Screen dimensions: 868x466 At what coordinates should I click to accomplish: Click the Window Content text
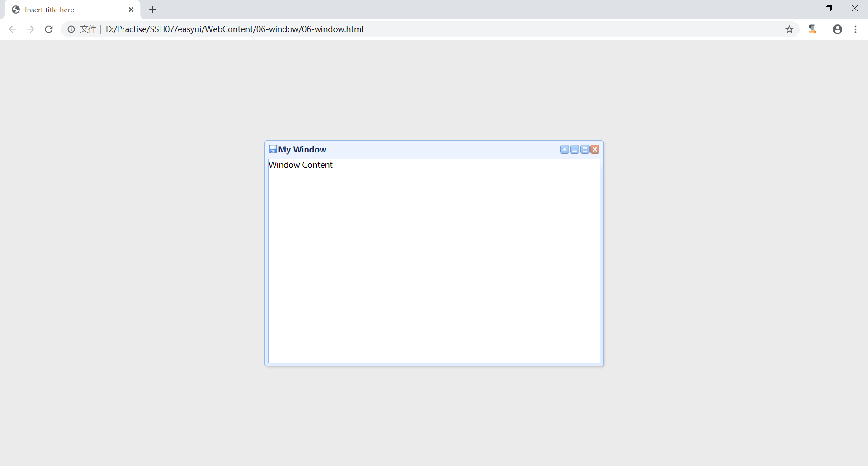click(301, 165)
